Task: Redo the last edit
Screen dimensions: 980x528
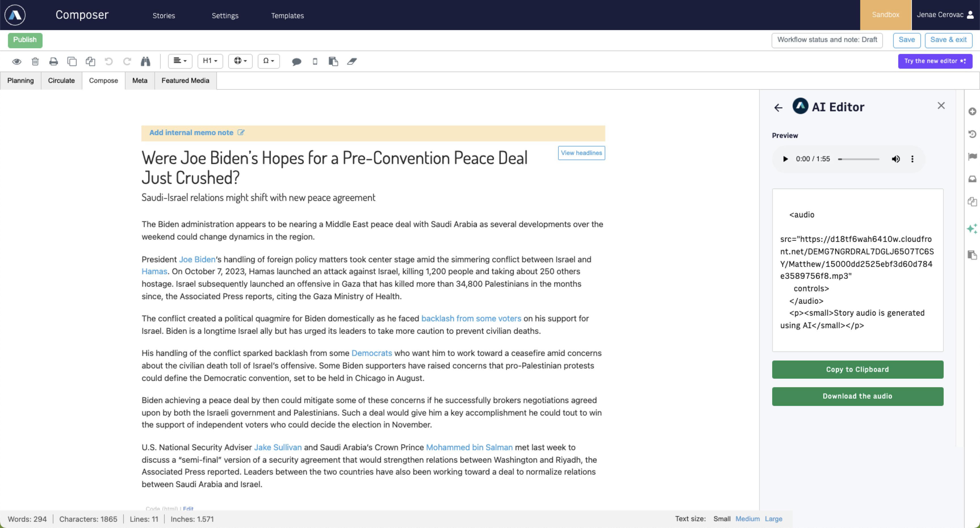Action: pos(127,61)
